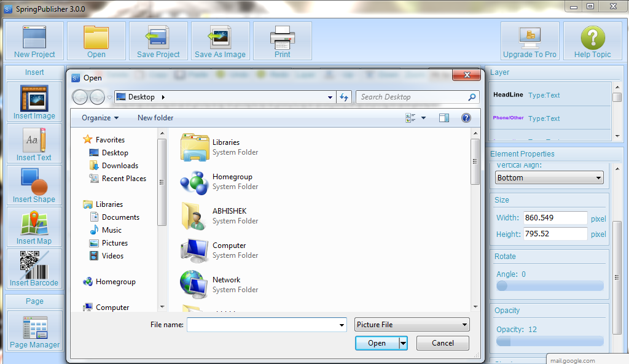Open the recent locations arrow near nav buttons
This screenshot has width=629, height=364.
click(x=109, y=97)
